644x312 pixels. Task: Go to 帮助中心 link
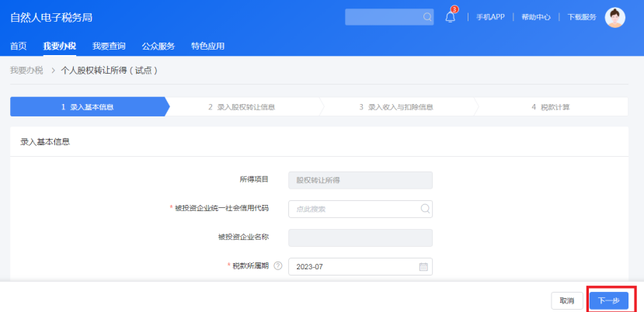536,17
